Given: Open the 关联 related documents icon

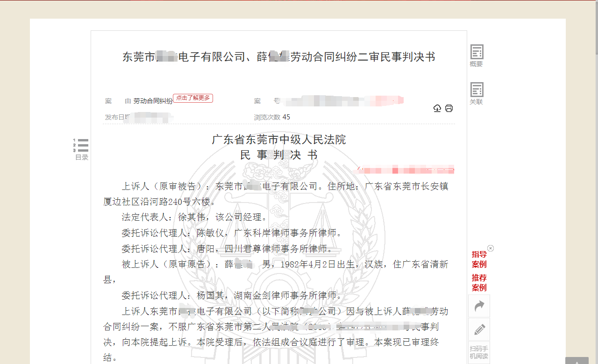Looking at the screenshot, I should point(477,93).
